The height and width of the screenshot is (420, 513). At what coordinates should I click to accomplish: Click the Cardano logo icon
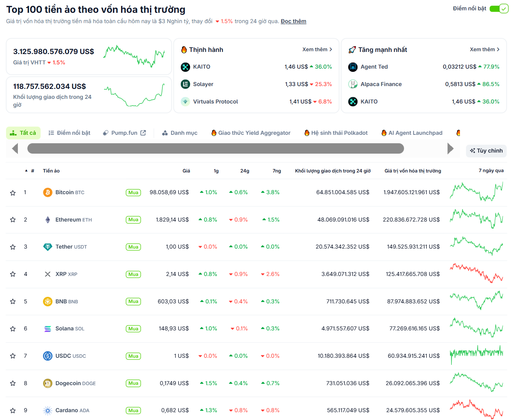[x=48, y=410]
